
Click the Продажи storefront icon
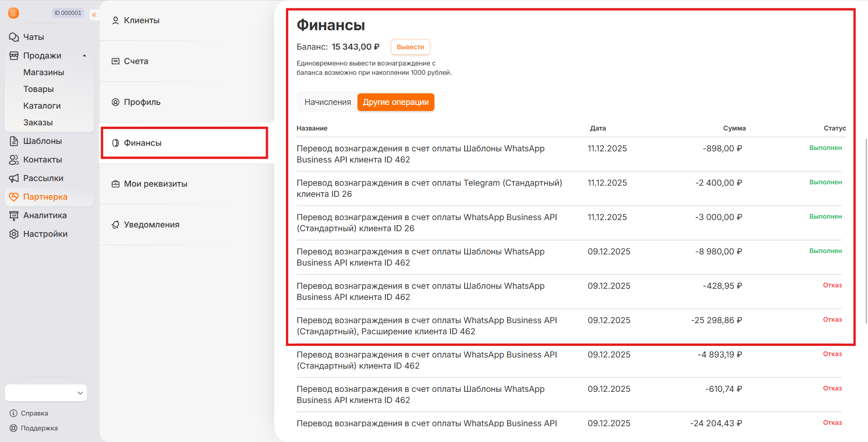pyautogui.click(x=14, y=56)
